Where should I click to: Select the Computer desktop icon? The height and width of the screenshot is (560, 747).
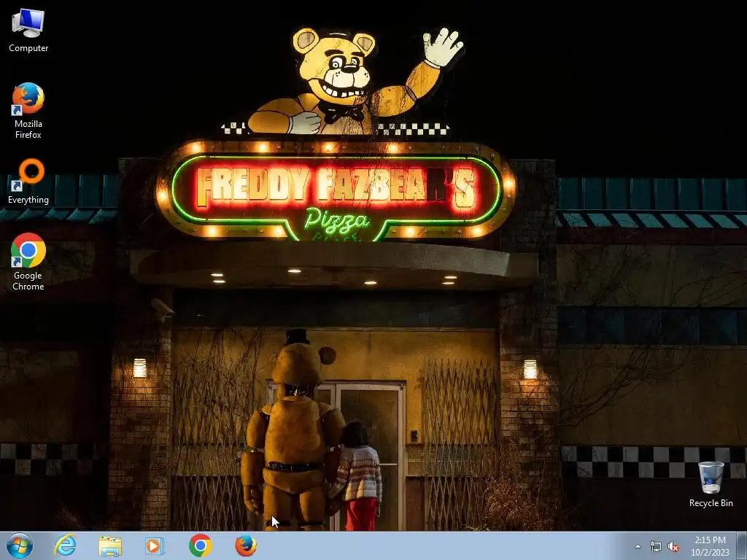click(28, 31)
